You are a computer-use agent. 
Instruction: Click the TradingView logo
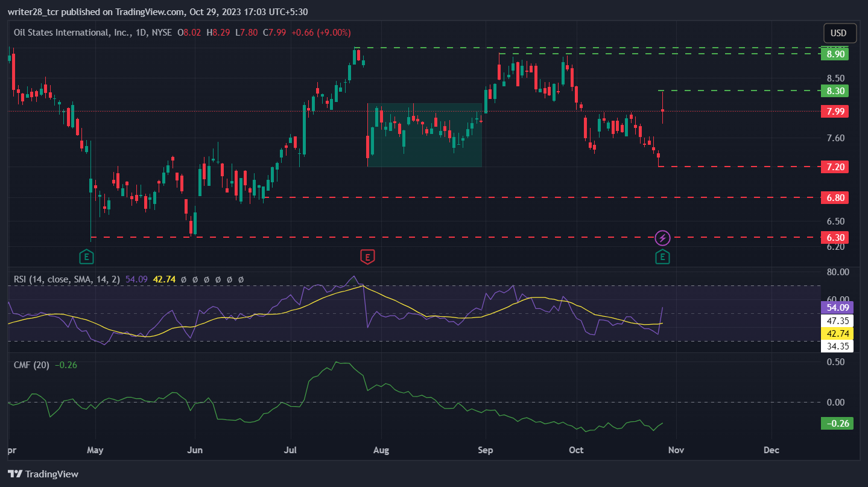(x=43, y=474)
